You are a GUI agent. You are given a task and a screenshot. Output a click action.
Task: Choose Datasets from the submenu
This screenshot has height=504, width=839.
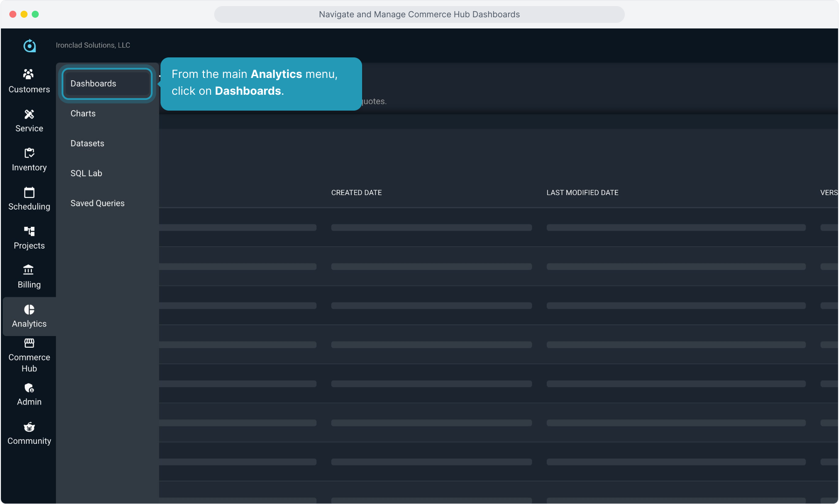(x=87, y=143)
